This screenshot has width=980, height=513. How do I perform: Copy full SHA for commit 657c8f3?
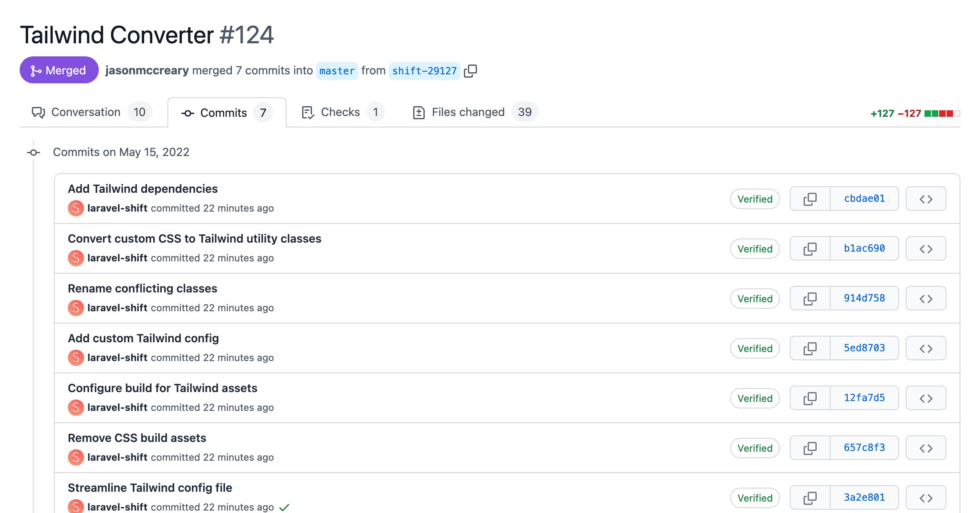pos(810,448)
